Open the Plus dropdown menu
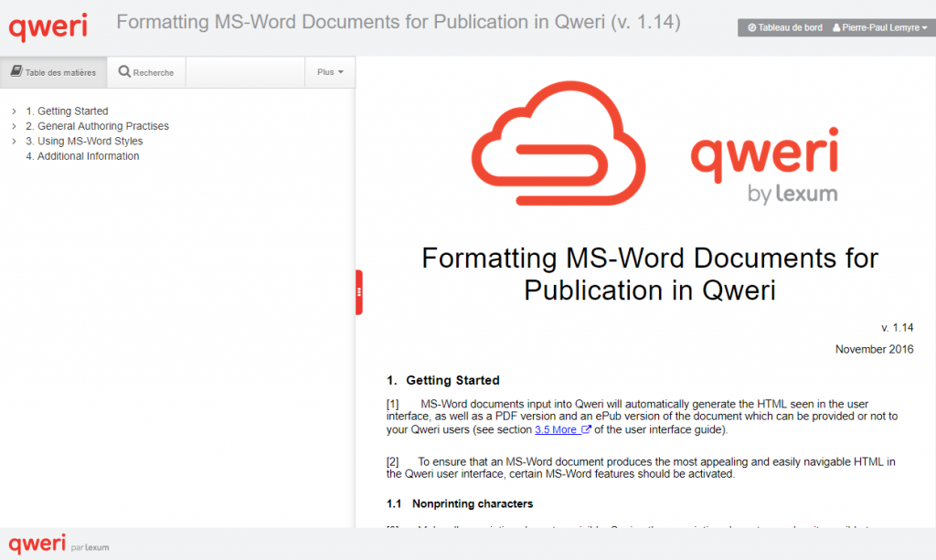The height and width of the screenshot is (560, 936). [330, 72]
